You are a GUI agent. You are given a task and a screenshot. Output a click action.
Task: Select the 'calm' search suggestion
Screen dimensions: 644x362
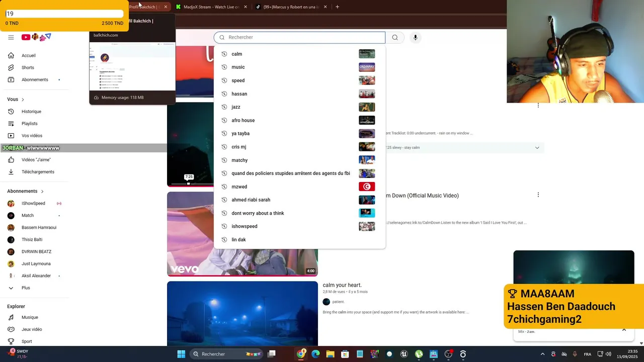click(299, 54)
